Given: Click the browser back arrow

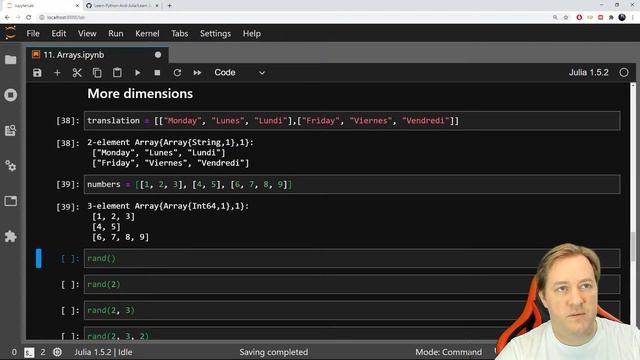Looking at the screenshot, I should (7, 17).
